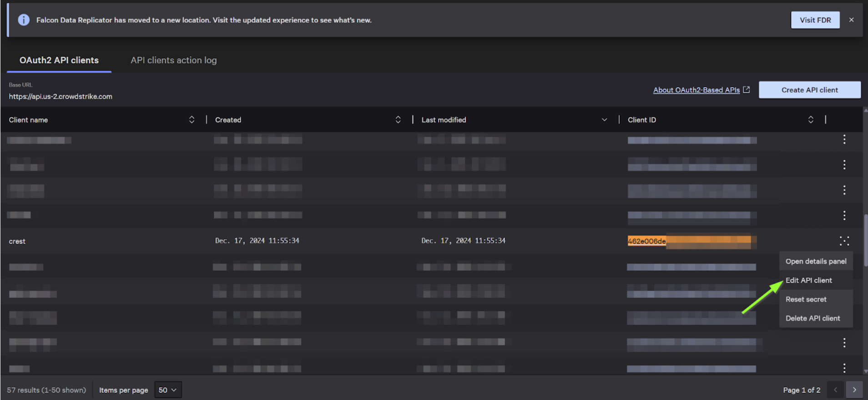Select Delete API client option
The image size is (868, 400).
pyautogui.click(x=812, y=318)
